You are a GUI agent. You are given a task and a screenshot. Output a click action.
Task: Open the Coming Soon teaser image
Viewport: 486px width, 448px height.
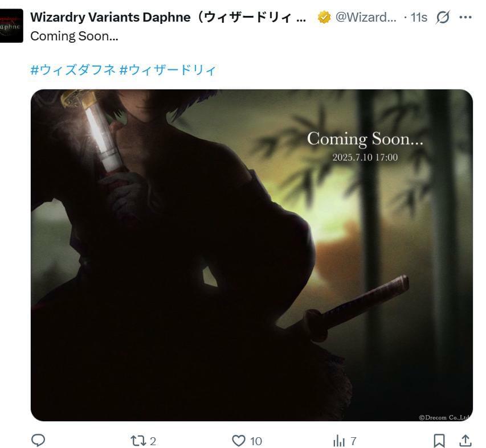pos(252,255)
